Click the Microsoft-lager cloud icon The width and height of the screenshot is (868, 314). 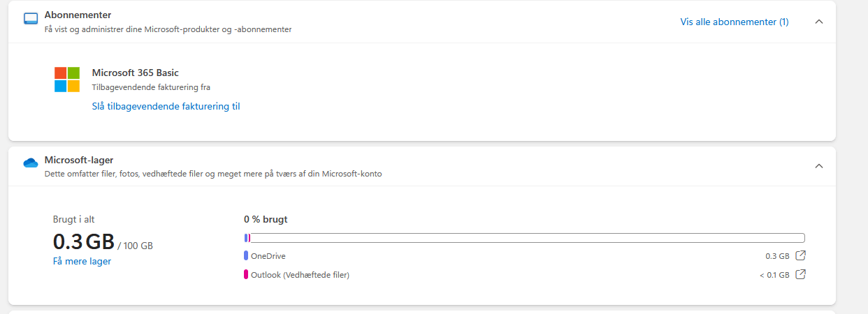pos(30,163)
